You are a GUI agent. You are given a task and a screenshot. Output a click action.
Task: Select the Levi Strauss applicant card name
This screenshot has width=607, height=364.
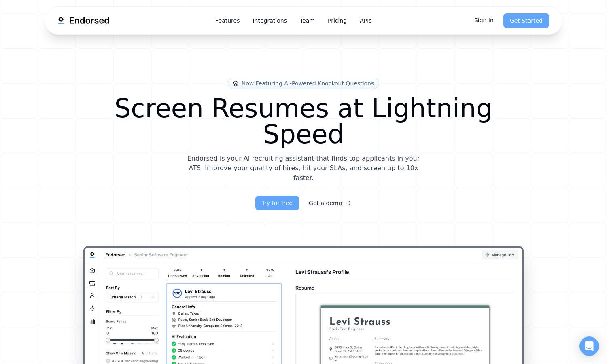pyautogui.click(x=198, y=291)
